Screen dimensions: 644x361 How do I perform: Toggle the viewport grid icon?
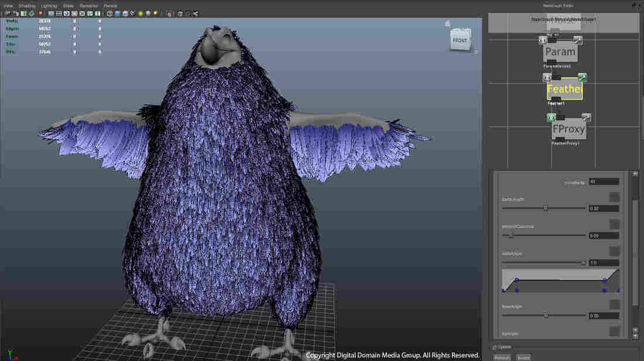point(51,13)
